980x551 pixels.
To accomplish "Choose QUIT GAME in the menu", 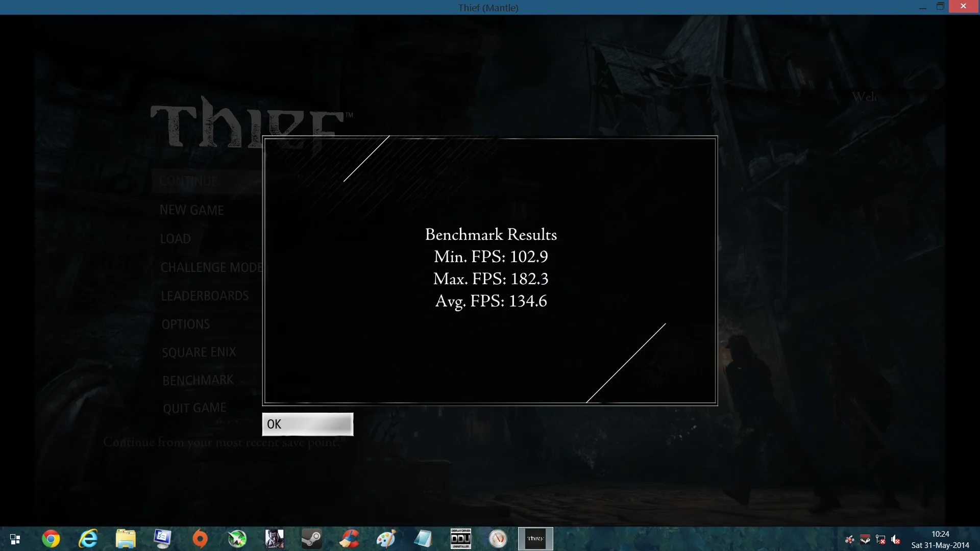I will coord(194,408).
